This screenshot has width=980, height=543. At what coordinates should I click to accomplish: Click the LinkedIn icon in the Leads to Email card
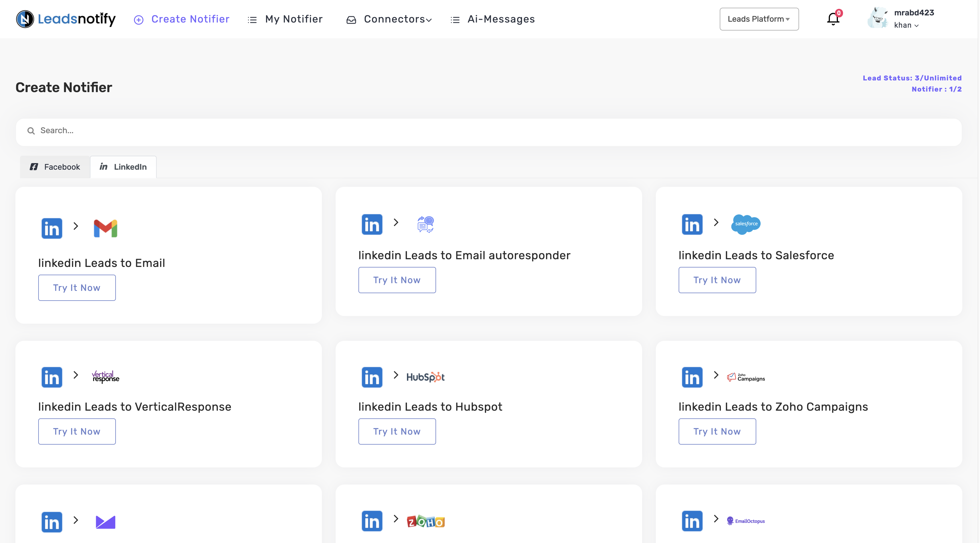pyautogui.click(x=52, y=228)
